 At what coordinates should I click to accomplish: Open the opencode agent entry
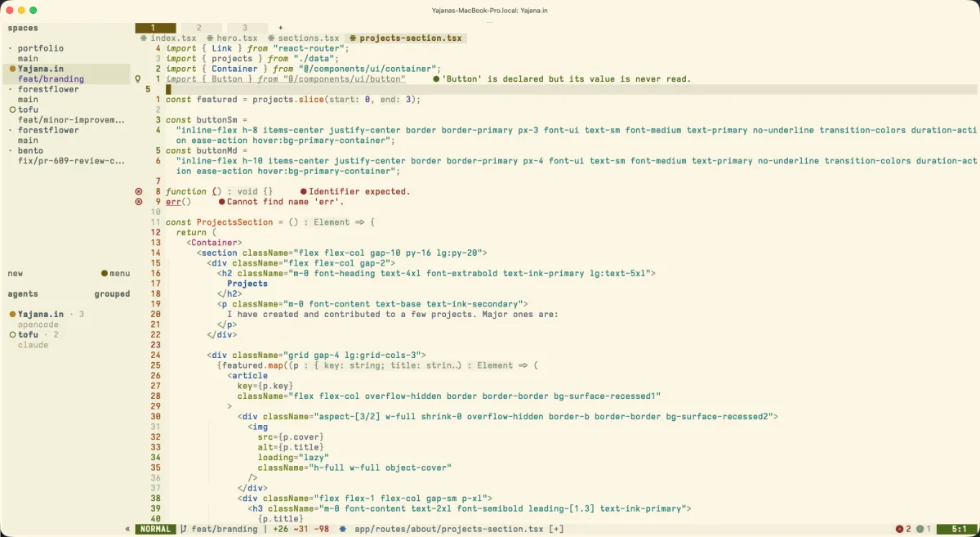(38, 324)
